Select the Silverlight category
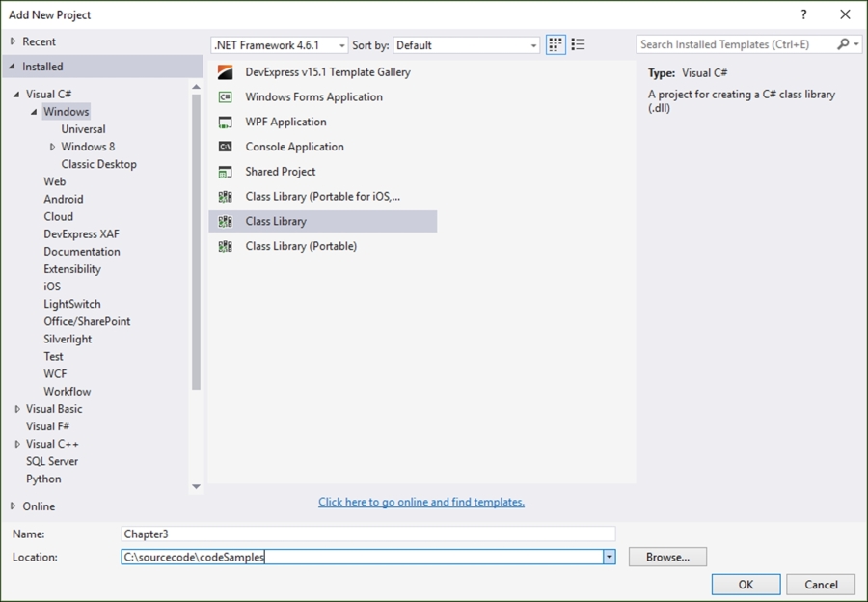This screenshot has width=868, height=602. pos(68,339)
